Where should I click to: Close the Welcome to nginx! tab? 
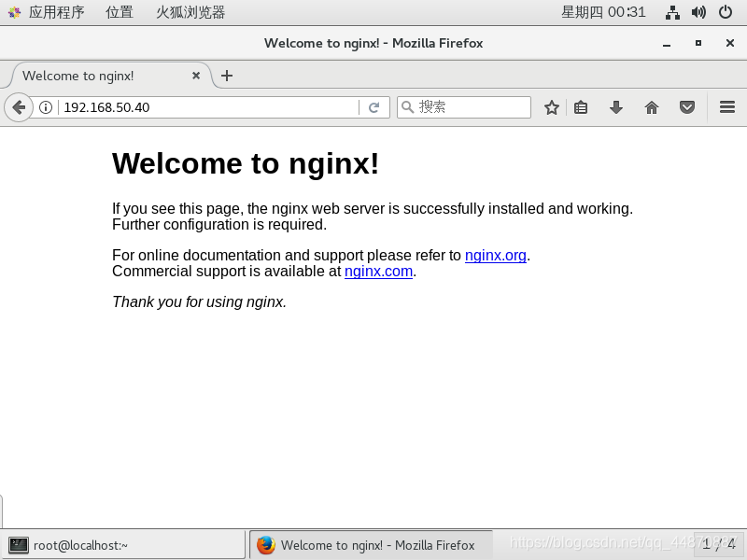click(x=196, y=76)
